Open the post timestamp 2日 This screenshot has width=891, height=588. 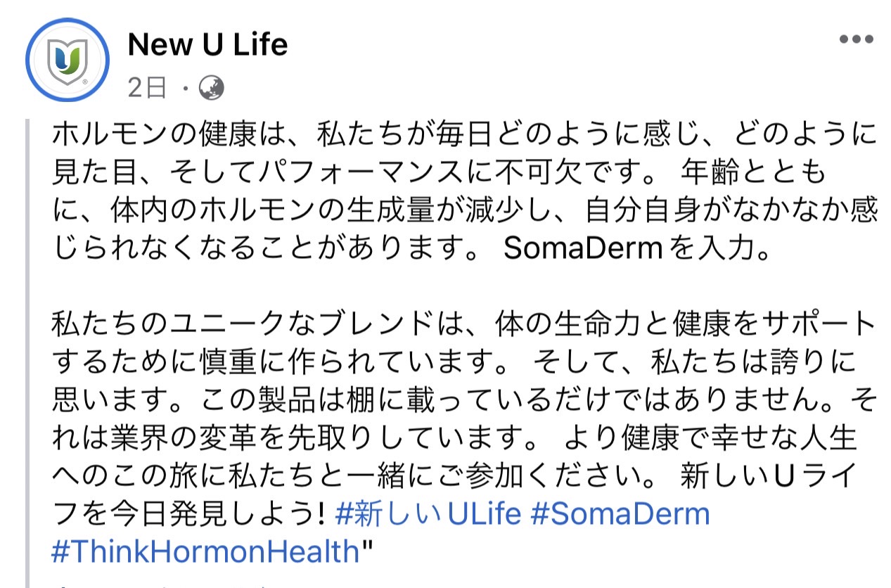[147, 88]
